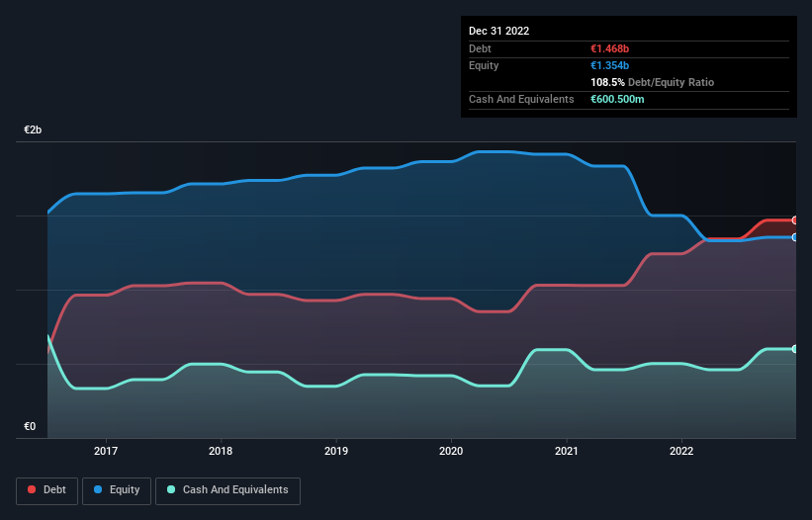Click the teal Cash legend dot

[x=171, y=489]
